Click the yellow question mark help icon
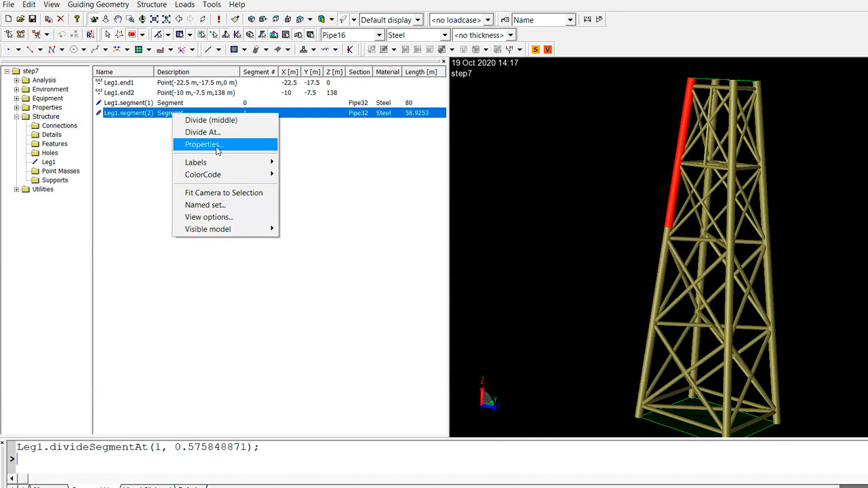This screenshot has width=868, height=488. (77, 20)
